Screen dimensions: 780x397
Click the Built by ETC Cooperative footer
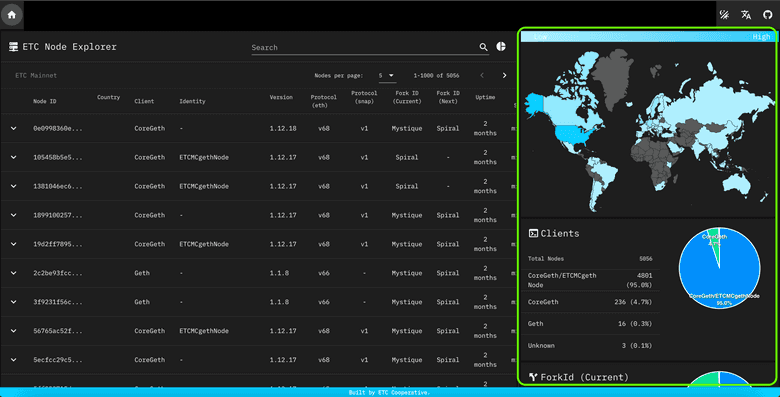[390, 393]
